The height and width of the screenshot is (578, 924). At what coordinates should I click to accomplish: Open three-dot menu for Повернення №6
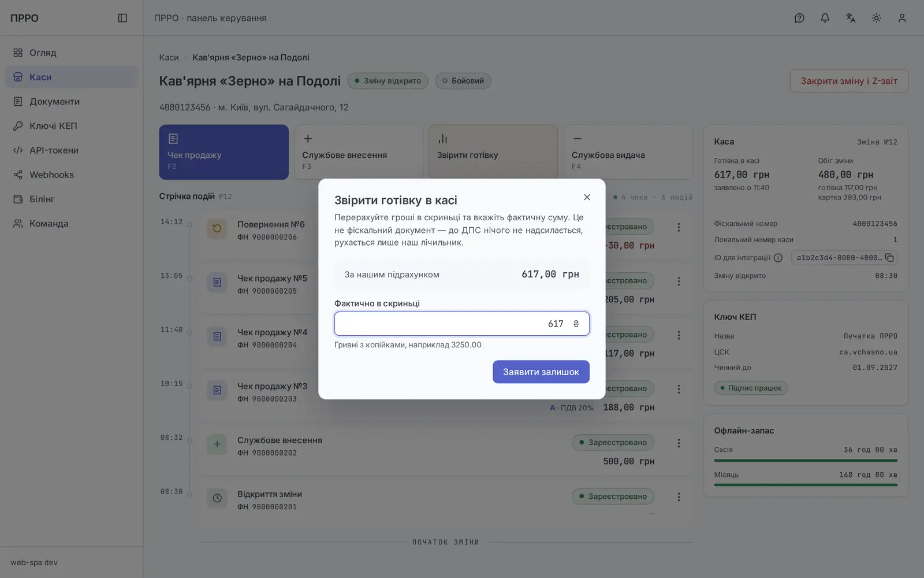pos(679,227)
